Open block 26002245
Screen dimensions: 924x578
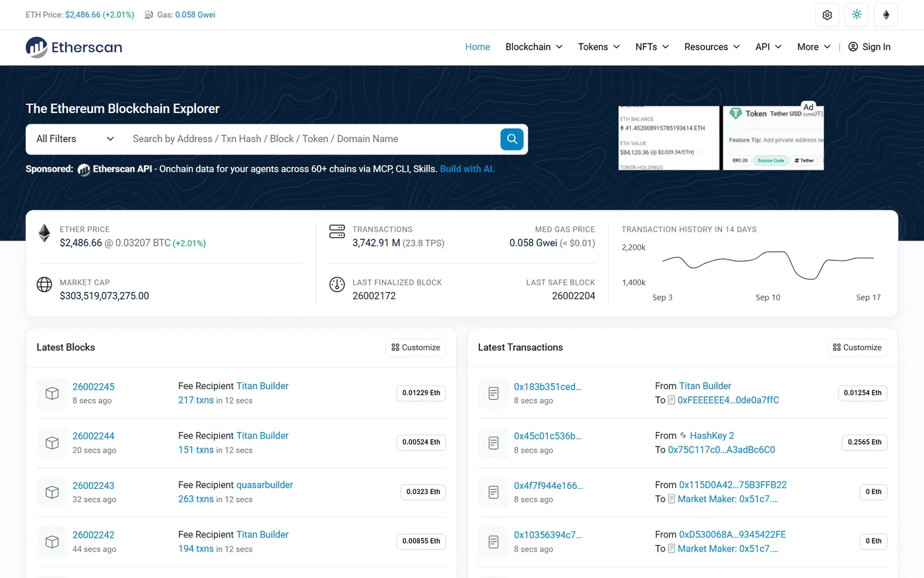tap(94, 386)
